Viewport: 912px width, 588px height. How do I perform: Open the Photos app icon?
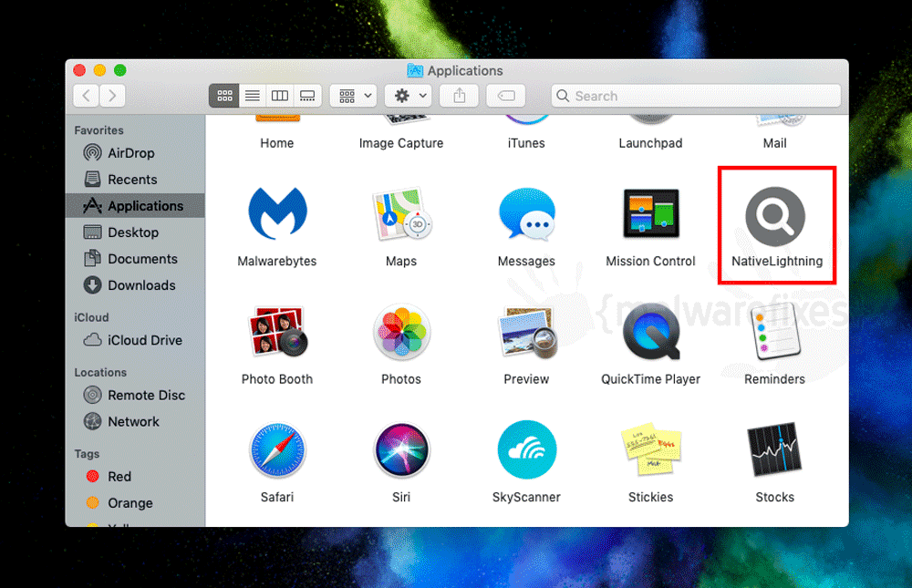tap(401, 332)
